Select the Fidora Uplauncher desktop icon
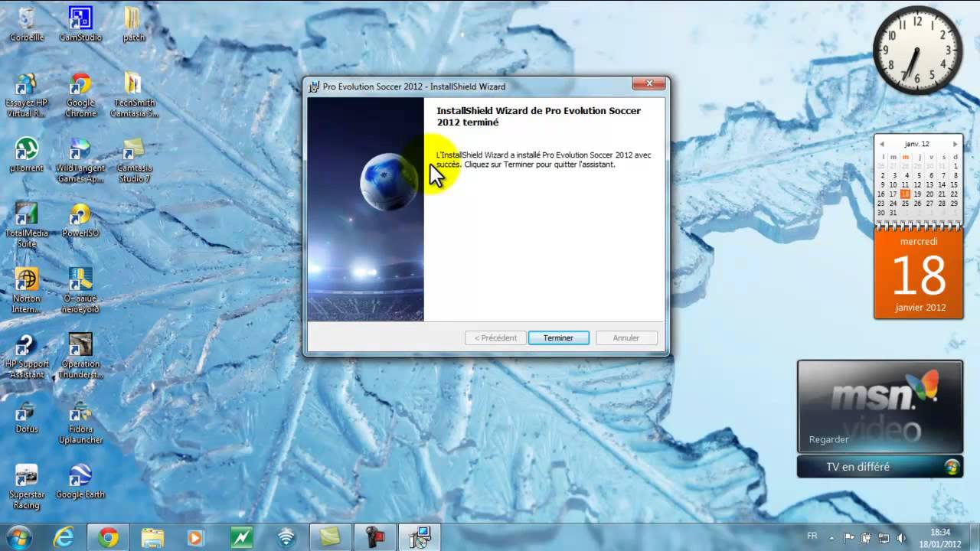980x551 pixels. [x=80, y=422]
